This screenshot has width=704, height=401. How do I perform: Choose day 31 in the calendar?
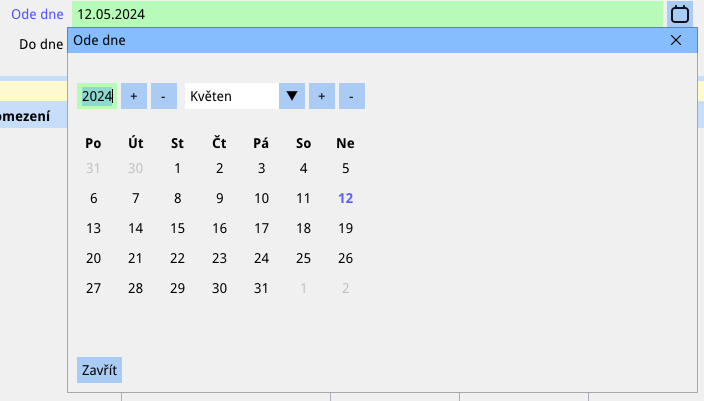coord(262,288)
